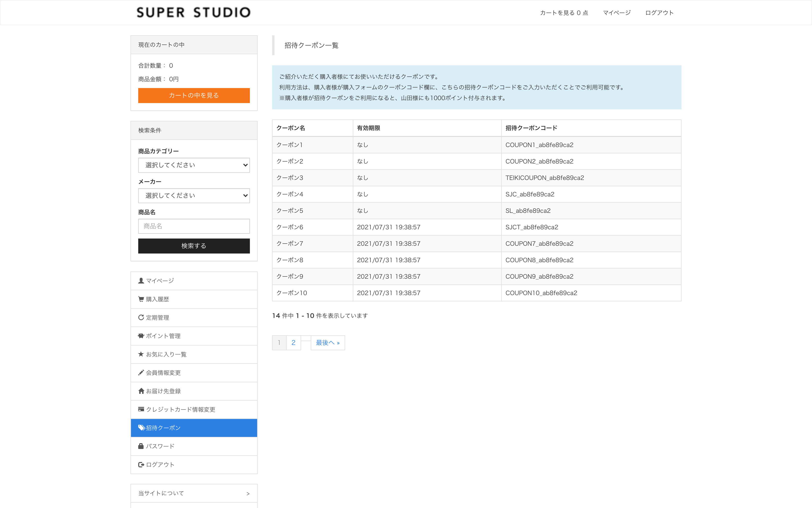The height and width of the screenshot is (508, 812).
Task: Open 会員情報変更 in sidebar menu
Action: pos(194,373)
